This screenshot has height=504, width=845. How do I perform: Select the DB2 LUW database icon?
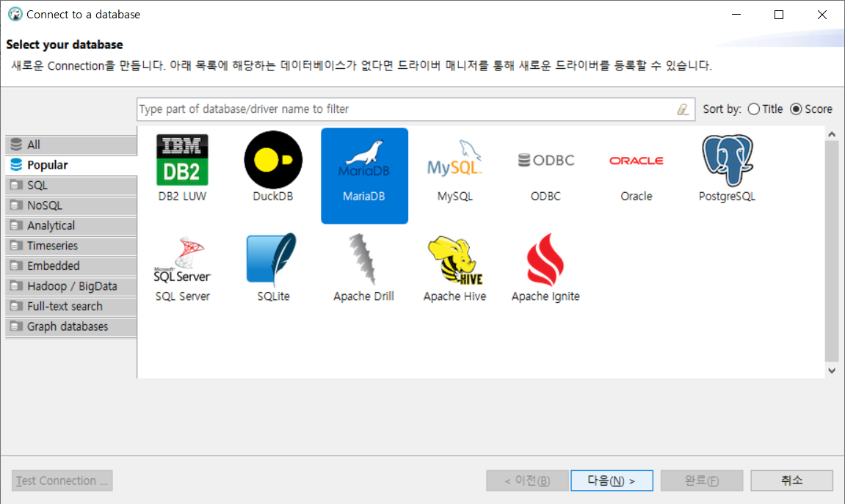point(182,160)
